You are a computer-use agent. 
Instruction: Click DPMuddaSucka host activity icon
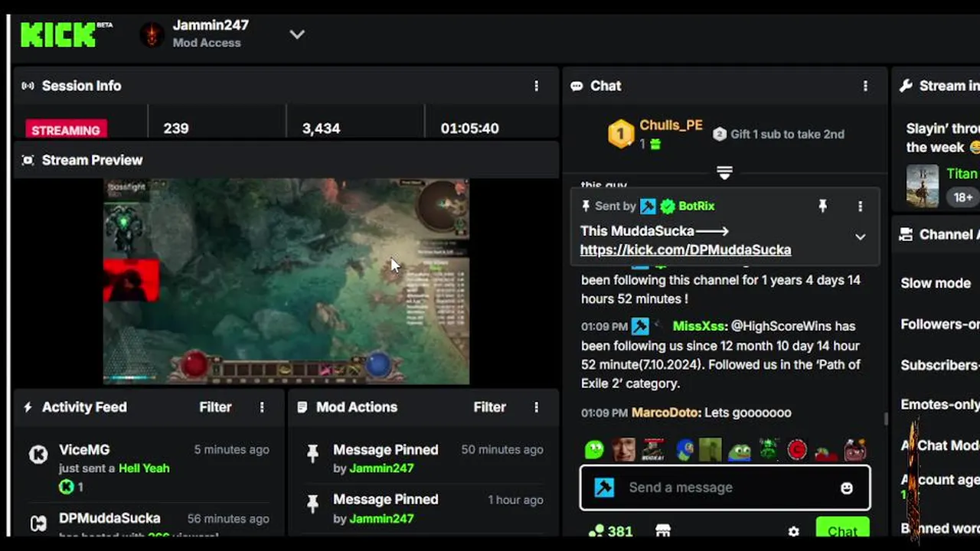click(x=38, y=524)
